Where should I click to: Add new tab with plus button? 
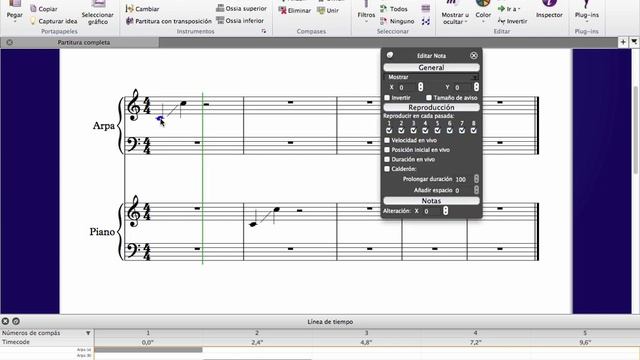pyautogui.click(x=623, y=42)
